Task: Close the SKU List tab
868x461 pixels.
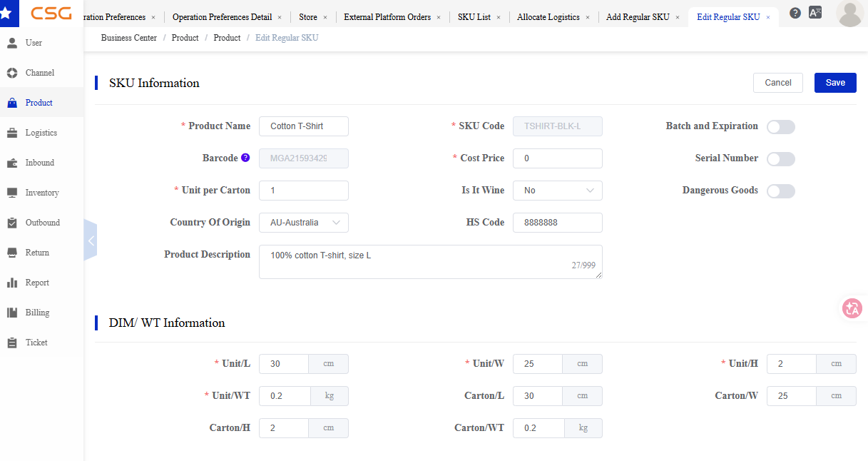Action: tap(499, 17)
